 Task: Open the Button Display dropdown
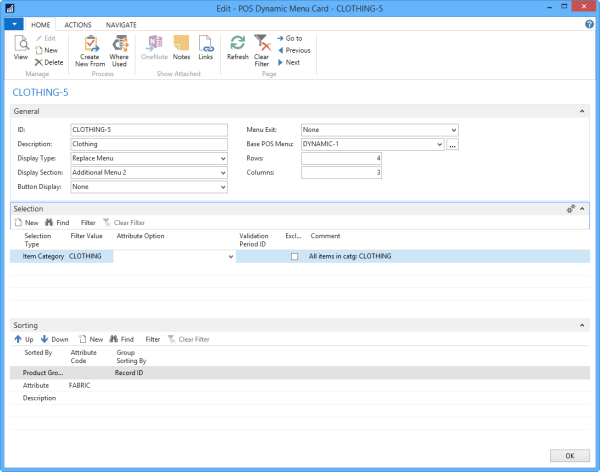223,186
